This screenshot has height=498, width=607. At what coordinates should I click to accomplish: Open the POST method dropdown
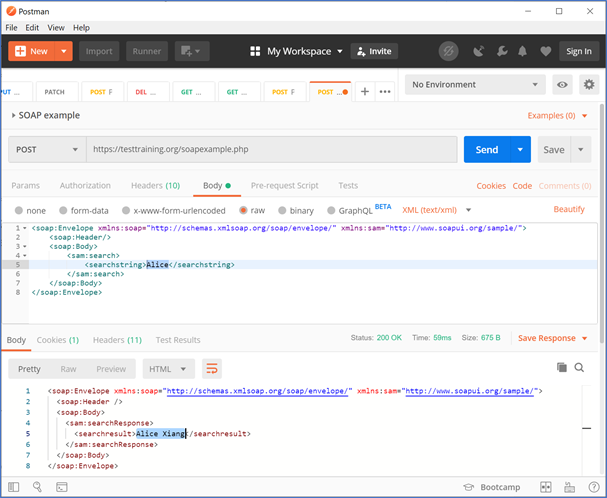tap(45, 149)
